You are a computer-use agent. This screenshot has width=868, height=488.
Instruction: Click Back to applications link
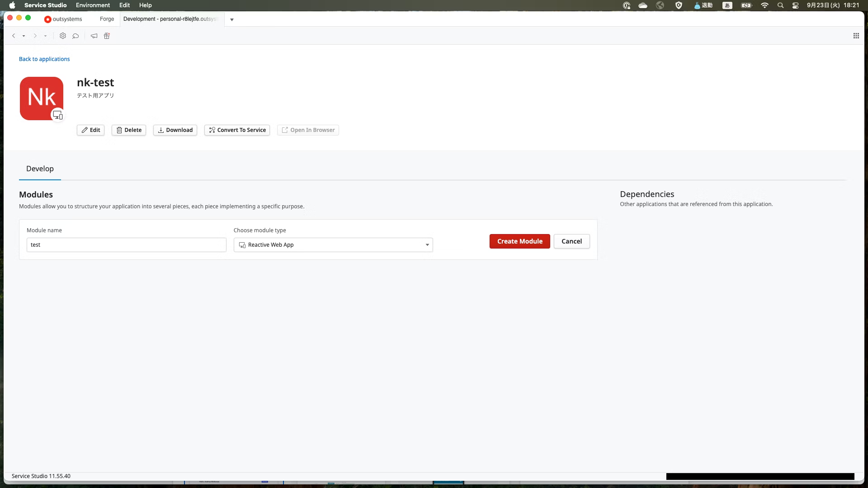coord(44,59)
